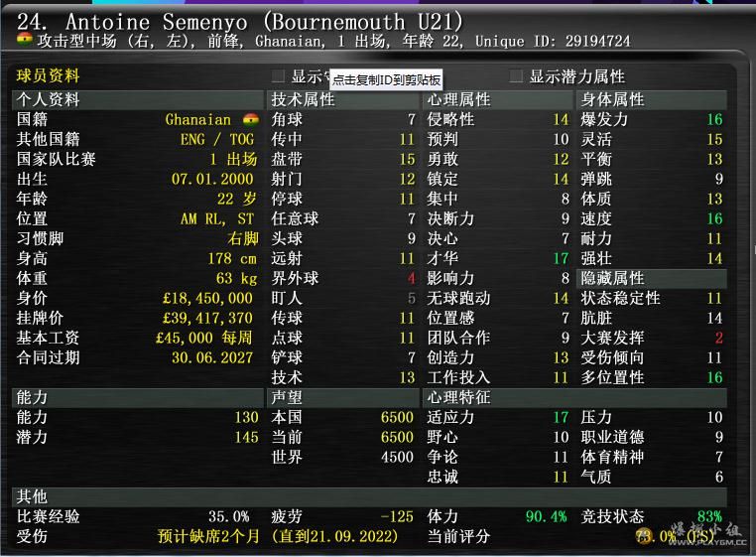Click the 速度 value 16

point(714,218)
